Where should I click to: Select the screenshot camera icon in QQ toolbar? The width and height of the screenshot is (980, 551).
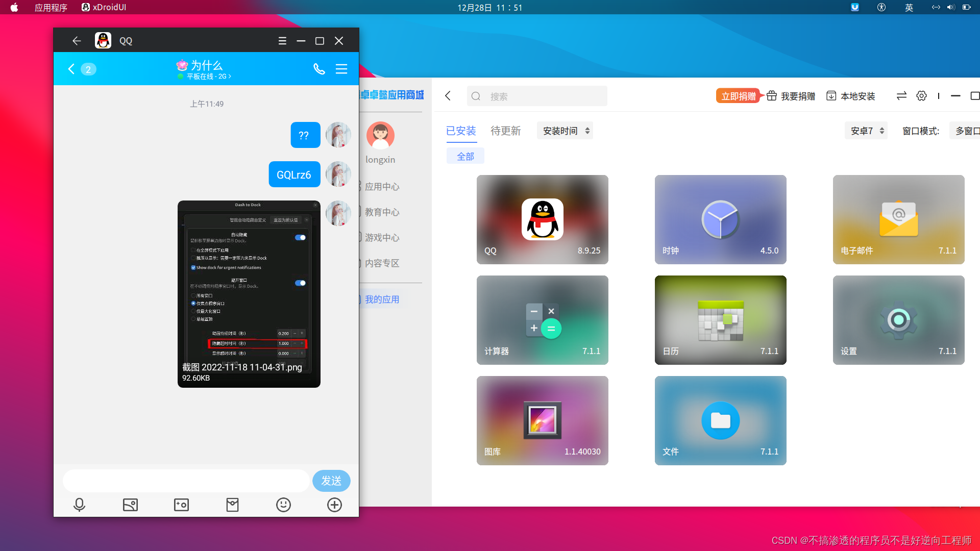181,505
